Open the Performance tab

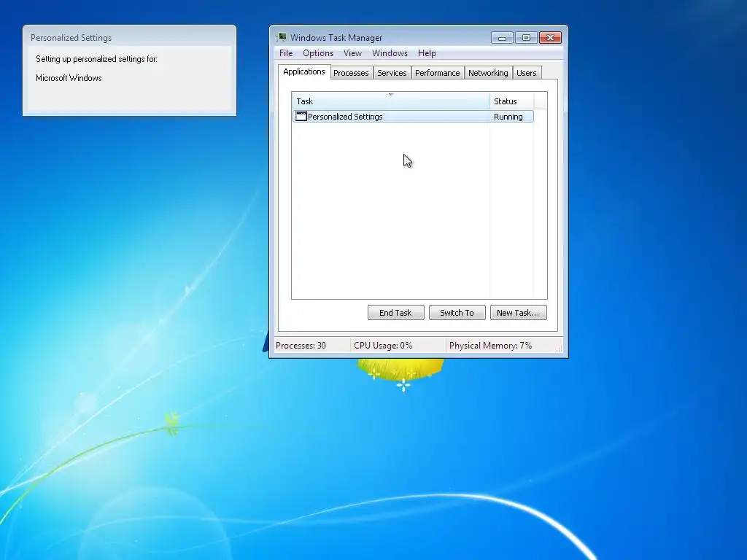(x=438, y=73)
